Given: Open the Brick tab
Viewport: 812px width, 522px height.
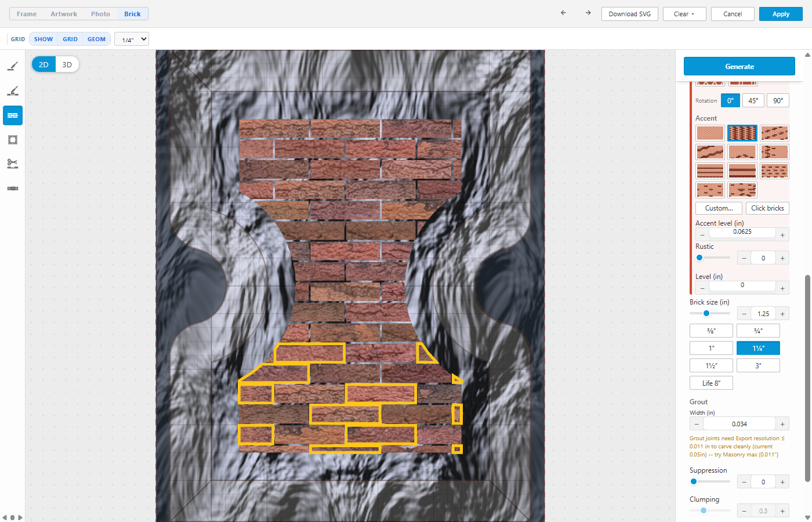Looking at the screenshot, I should [x=132, y=14].
